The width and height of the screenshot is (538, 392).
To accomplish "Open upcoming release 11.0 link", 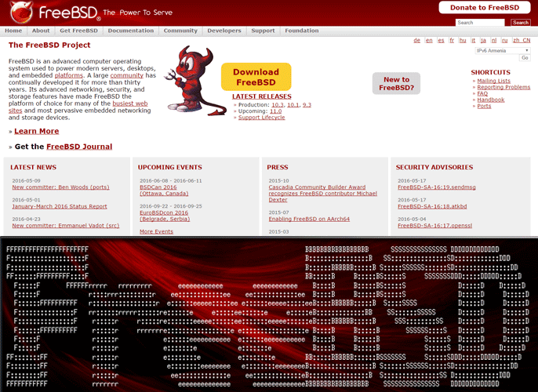I will 275,111.
